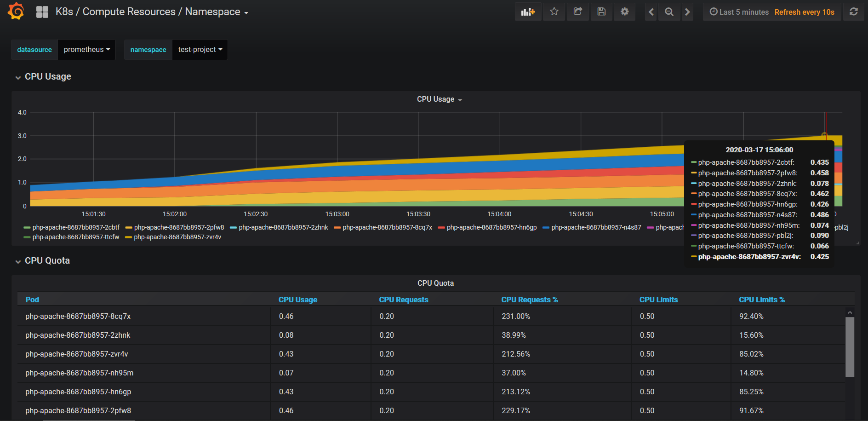Open pod php-apache-8687bb8957-8cq7x link
Screen dimensions: 868x421
(x=78, y=316)
